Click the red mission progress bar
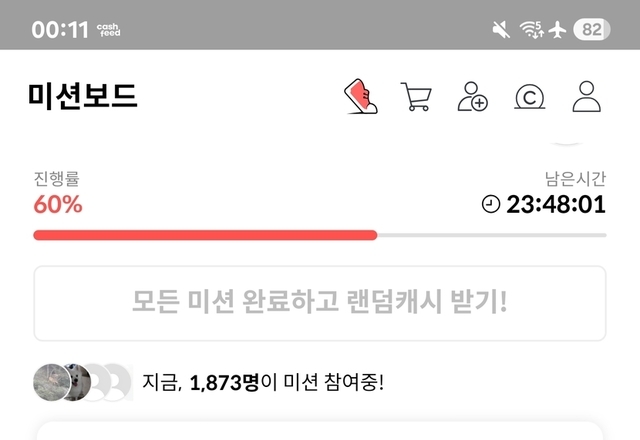 pos(205,235)
